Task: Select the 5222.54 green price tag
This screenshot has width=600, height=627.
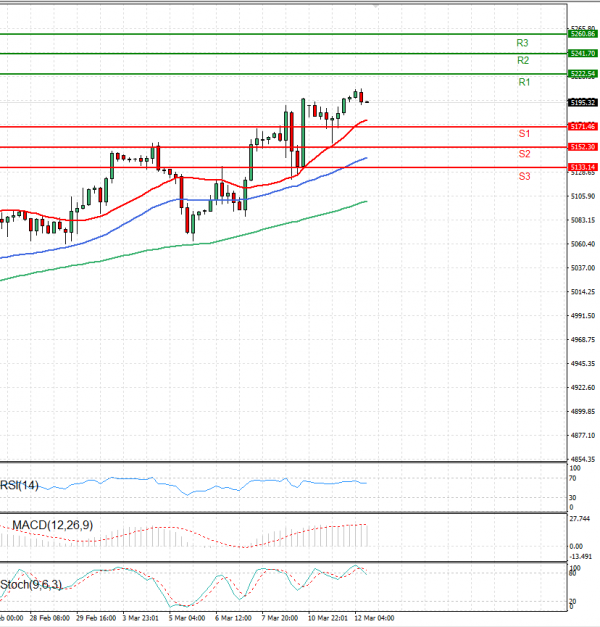Action: (x=583, y=74)
